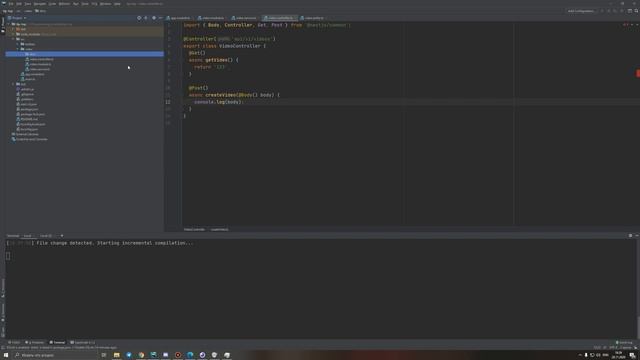Open the Event Log button

pos(624,342)
